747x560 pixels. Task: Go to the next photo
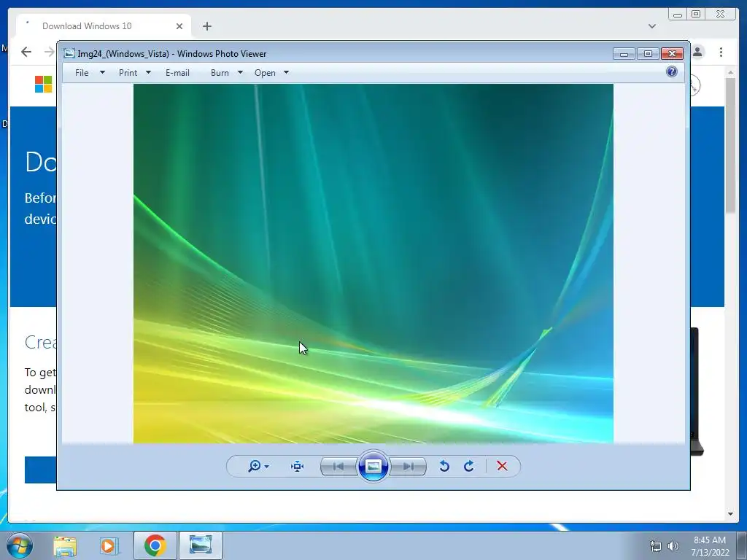tap(409, 466)
